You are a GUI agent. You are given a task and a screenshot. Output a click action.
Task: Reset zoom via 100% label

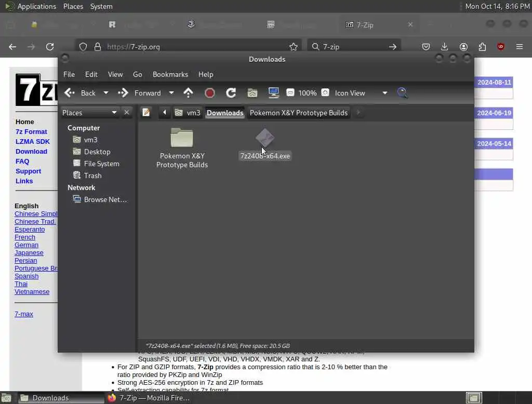[x=308, y=93]
